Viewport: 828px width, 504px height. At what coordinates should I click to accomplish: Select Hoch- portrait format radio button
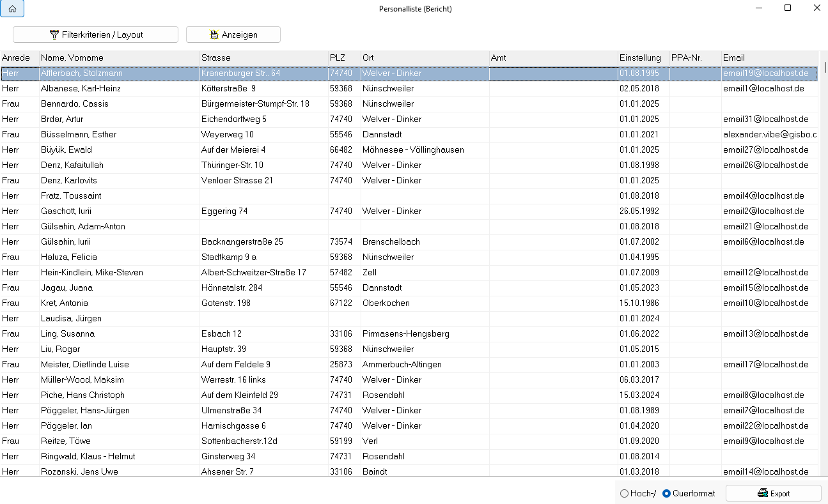click(x=625, y=493)
